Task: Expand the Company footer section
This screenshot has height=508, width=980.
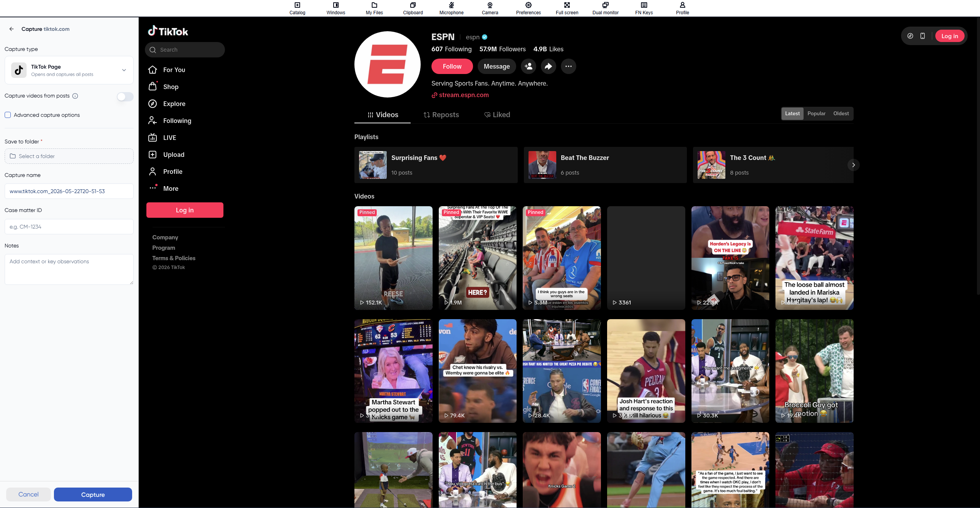Action: pyautogui.click(x=165, y=237)
